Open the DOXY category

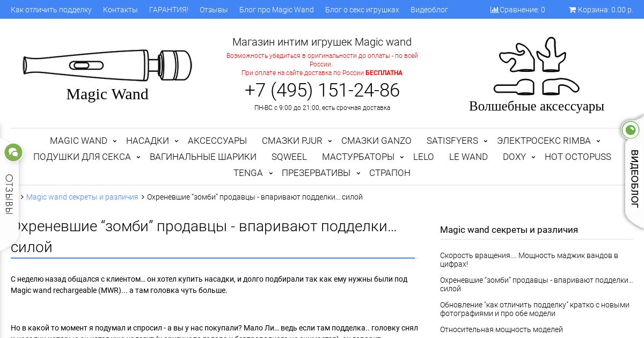514,157
